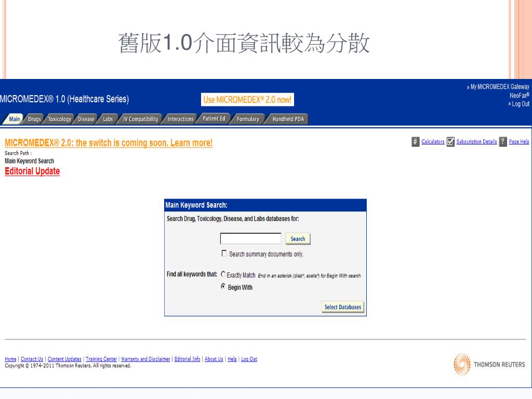Click the Main Keyword Search panel header
The width and height of the screenshot is (532, 399).
[265, 205]
